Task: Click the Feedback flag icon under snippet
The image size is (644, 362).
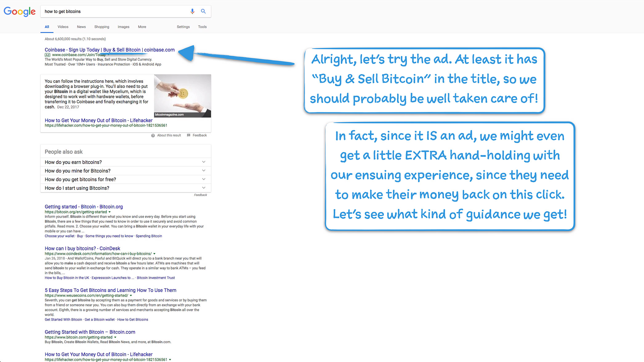Action: (x=189, y=135)
